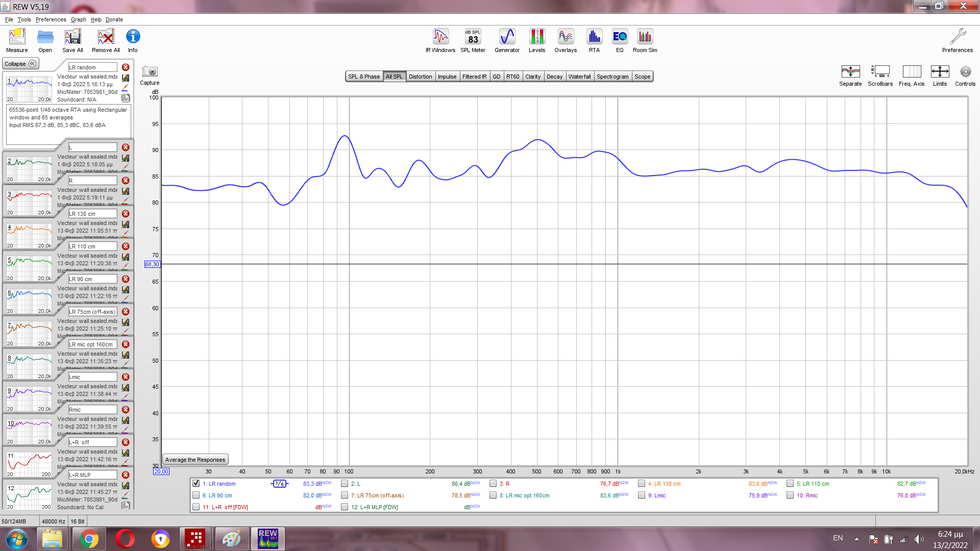
Task: Switch to the Waterfall tab
Action: pyautogui.click(x=579, y=77)
